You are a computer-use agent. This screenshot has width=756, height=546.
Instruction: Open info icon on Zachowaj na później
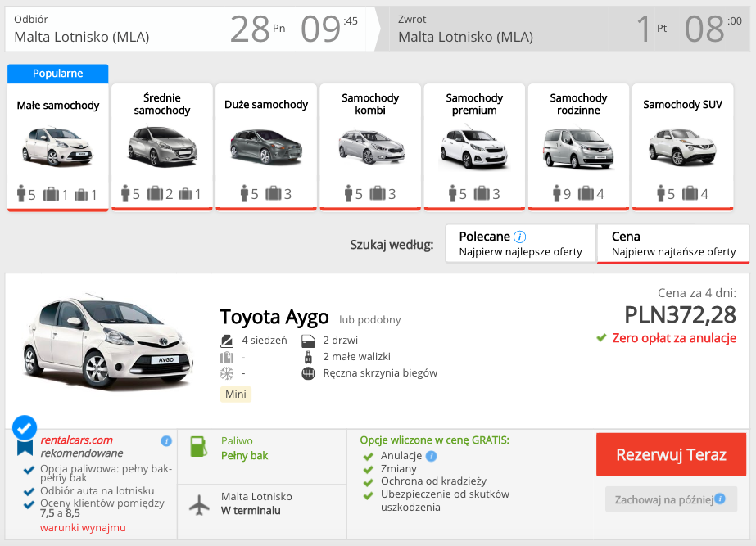pos(720,499)
